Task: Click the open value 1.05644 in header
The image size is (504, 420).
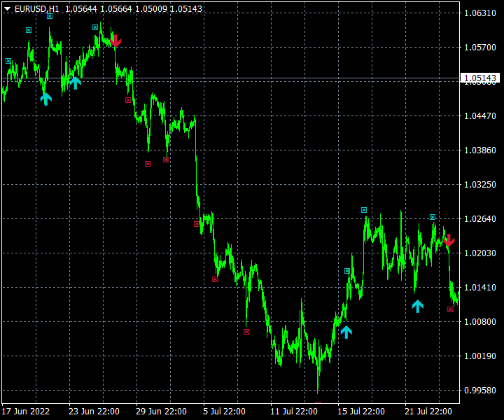Action: pos(81,9)
